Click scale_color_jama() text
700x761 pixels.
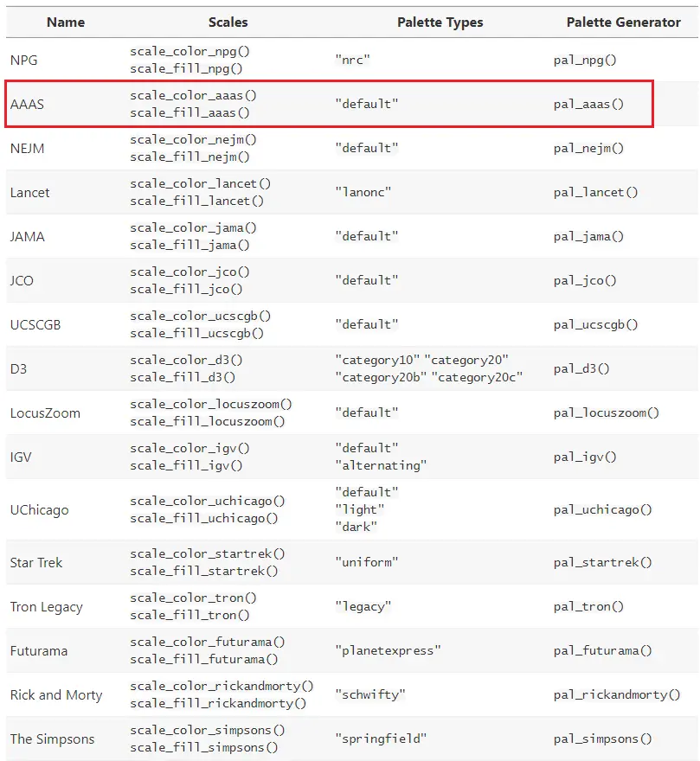click(193, 228)
